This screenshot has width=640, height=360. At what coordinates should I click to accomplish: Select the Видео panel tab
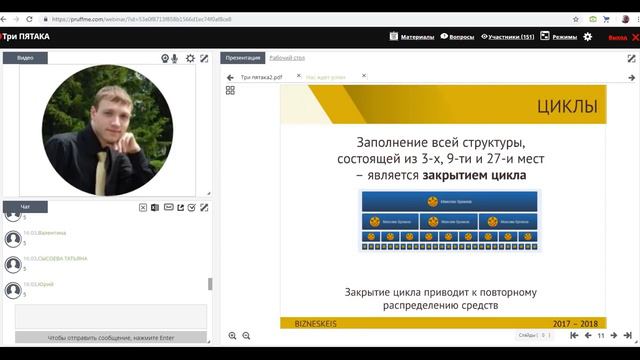coord(25,58)
